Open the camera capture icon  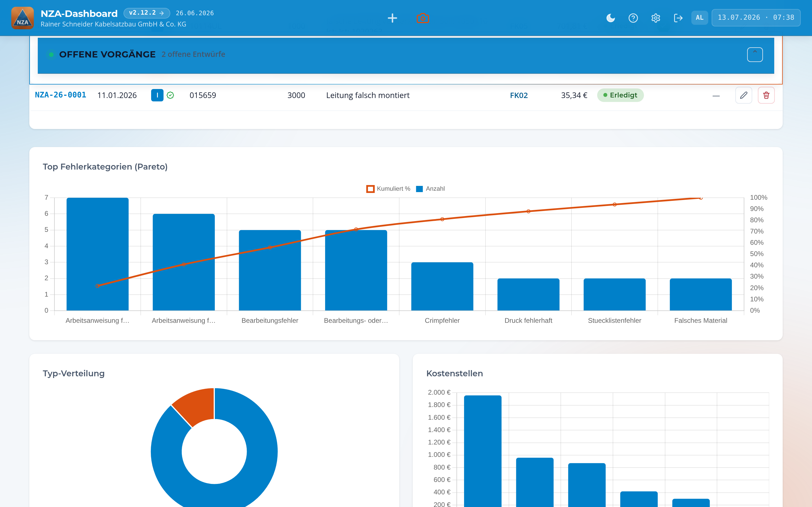click(423, 18)
